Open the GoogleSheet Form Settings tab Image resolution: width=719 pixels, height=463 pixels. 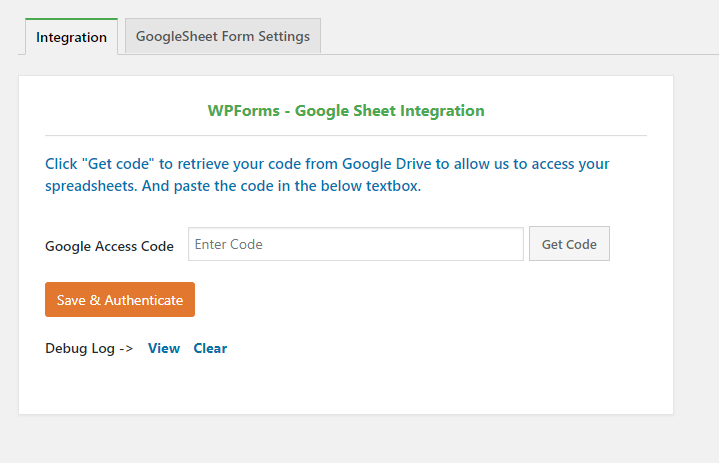(x=222, y=36)
